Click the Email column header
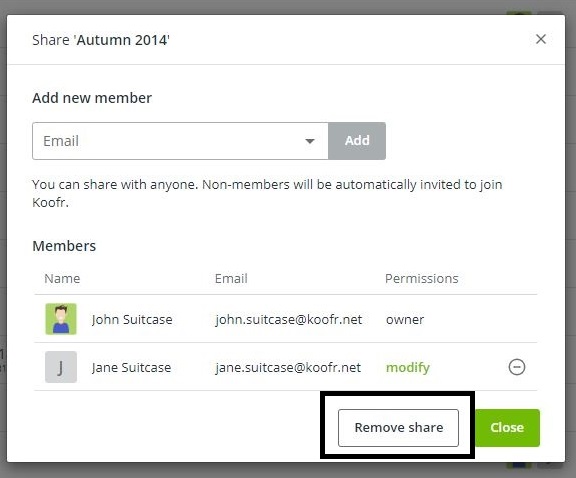The height and width of the screenshot is (478, 576). pyautogui.click(x=231, y=278)
